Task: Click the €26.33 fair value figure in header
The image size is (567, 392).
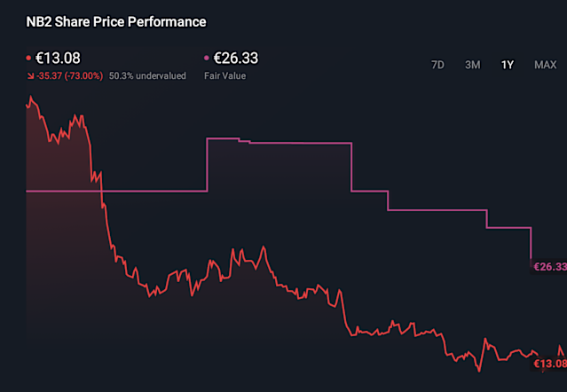Action: click(x=235, y=59)
